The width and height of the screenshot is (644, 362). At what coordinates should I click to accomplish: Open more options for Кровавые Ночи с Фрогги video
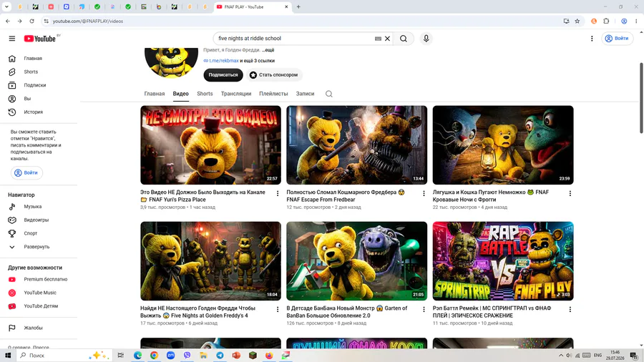pyautogui.click(x=570, y=193)
